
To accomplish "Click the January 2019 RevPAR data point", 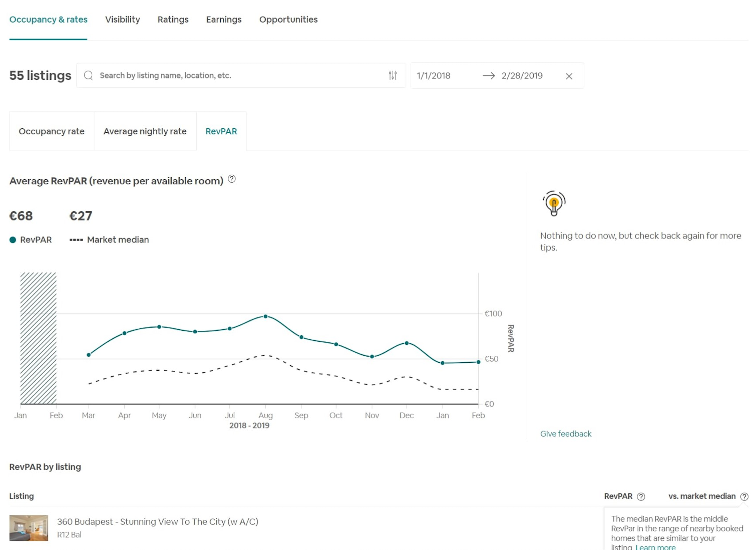I will pos(443,363).
